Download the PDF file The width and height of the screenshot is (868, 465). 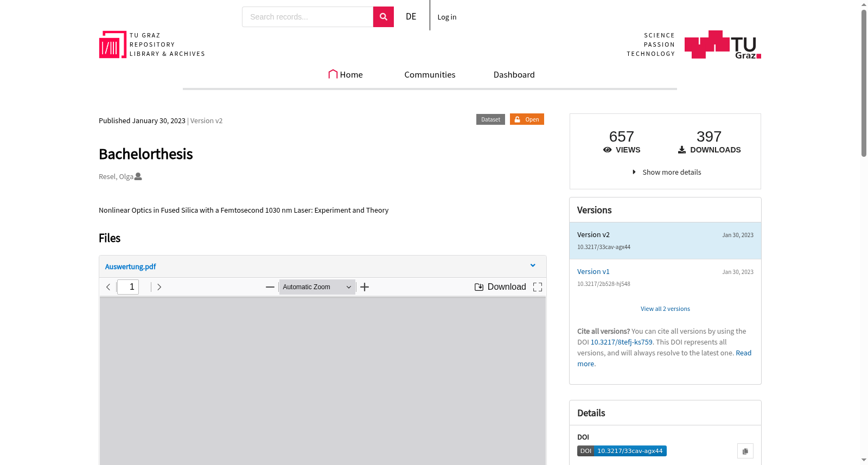coord(500,287)
